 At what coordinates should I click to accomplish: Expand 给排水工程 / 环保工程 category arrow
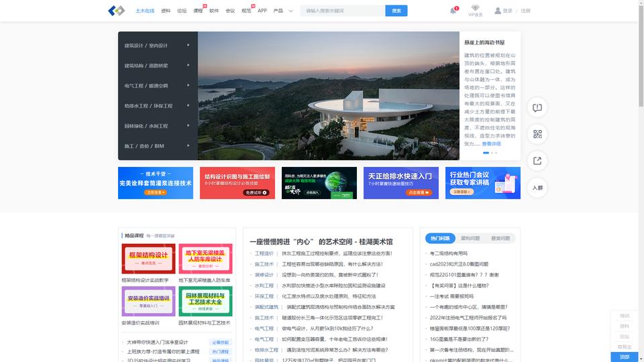[188, 105]
